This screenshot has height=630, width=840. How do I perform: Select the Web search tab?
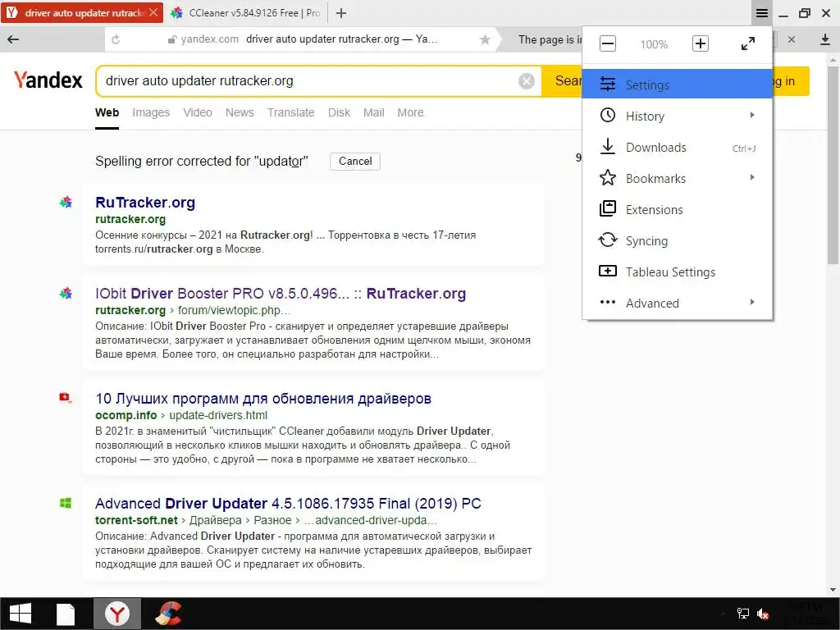[107, 112]
